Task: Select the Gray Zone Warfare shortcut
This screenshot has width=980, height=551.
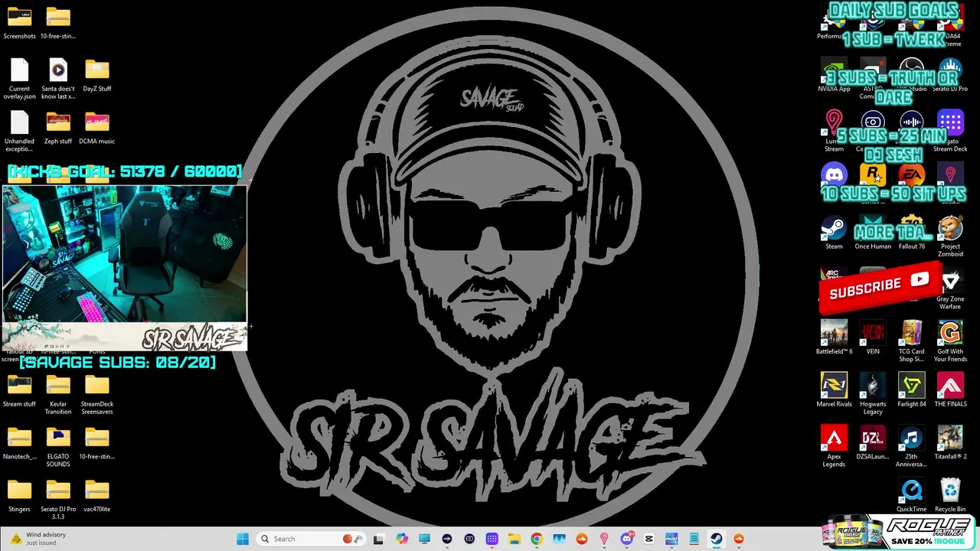Action: 950,289
